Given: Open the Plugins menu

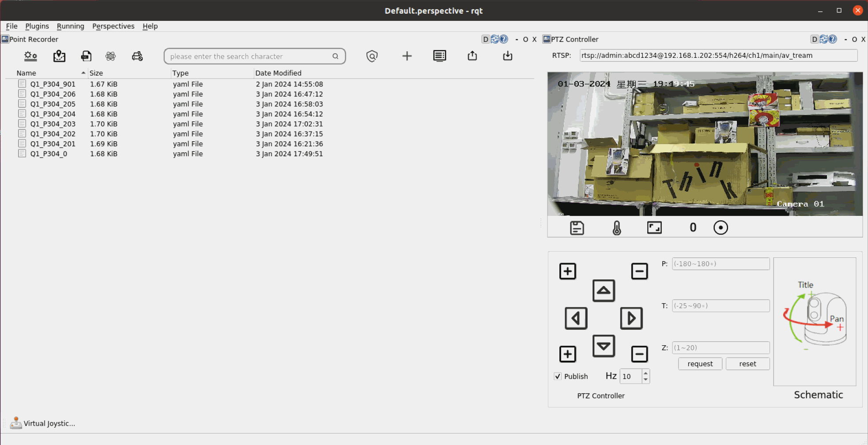Looking at the screenshot, I should [x=37, y=26].
